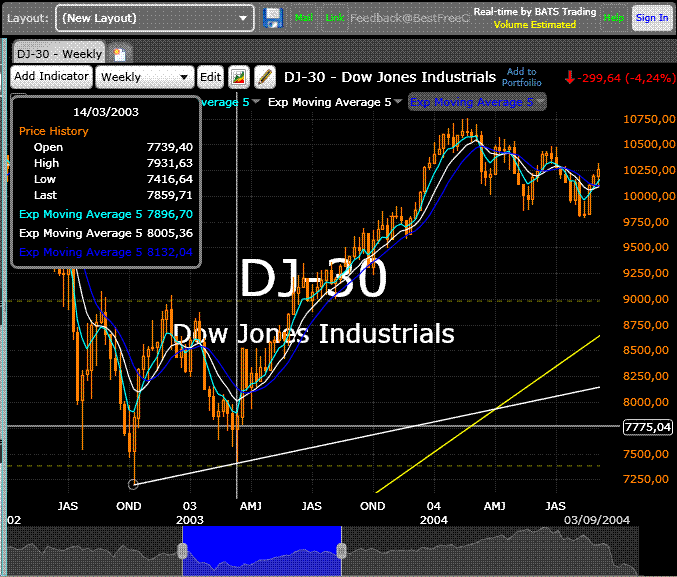
Task: Click the trendline circle anchor handle
Action: click(133, 485)
